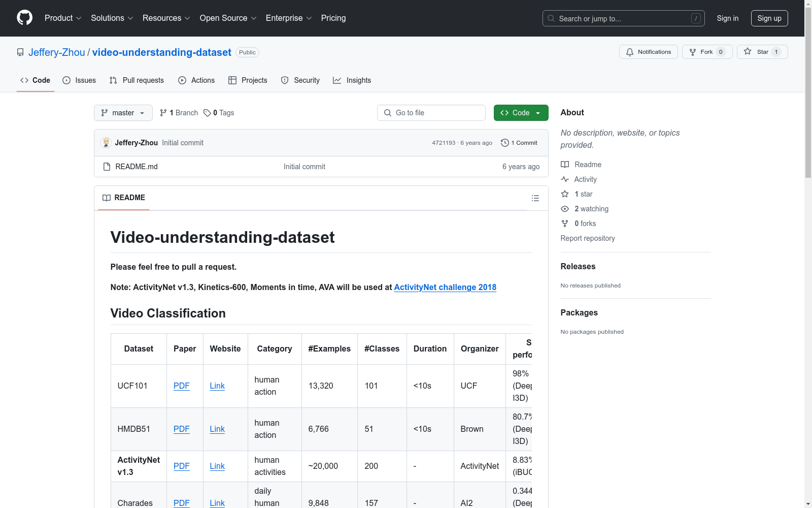Click the search magnifier icon in header

(x=551, y=18)
